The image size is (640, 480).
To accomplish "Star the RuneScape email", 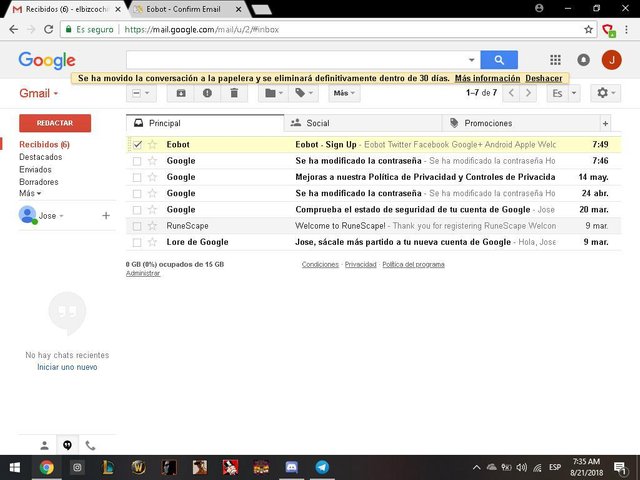I will point(152,226).
